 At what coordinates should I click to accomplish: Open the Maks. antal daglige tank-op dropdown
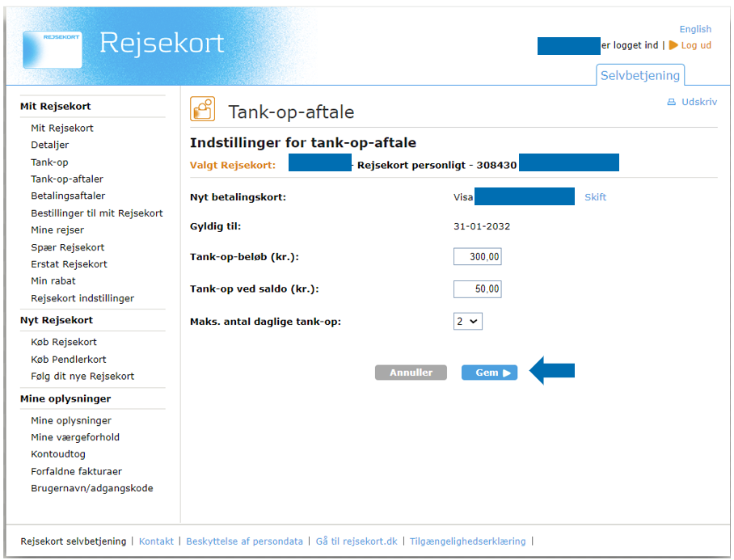[467, 322]
